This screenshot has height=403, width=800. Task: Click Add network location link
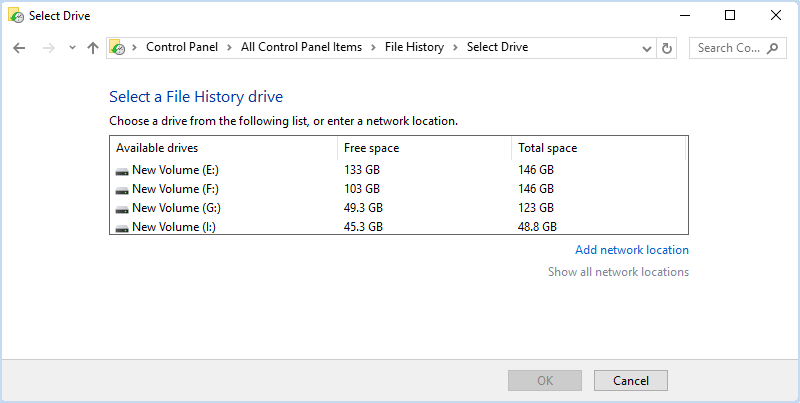[632, 250]
